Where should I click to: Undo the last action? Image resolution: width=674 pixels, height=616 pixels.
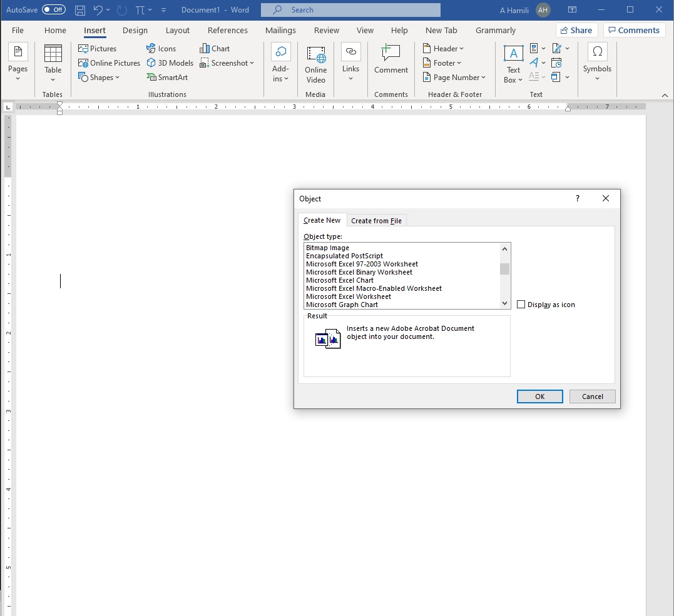click(98, 10)
